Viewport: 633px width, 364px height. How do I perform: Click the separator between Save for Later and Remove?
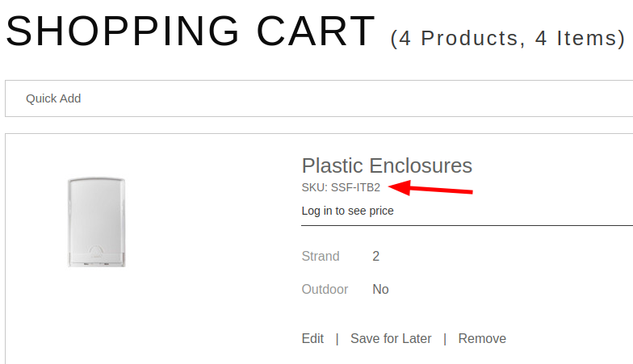445,339
